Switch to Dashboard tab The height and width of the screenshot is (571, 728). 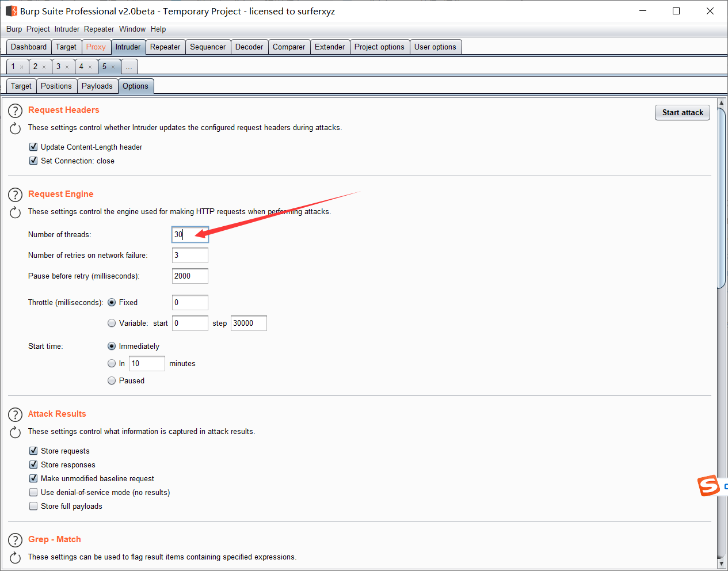(29, 47)
